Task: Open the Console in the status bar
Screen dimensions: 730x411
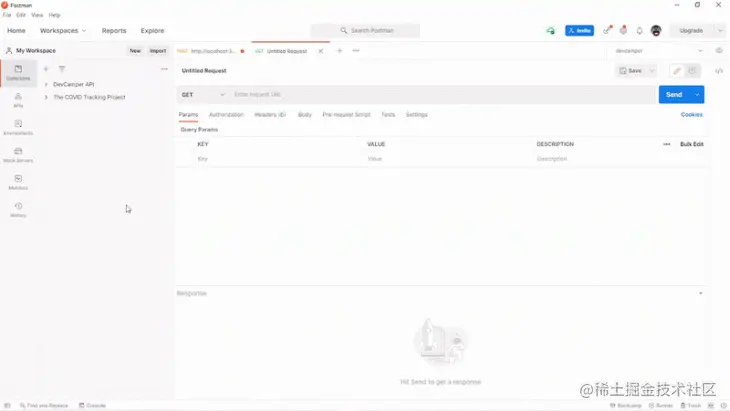Action: 92,405
